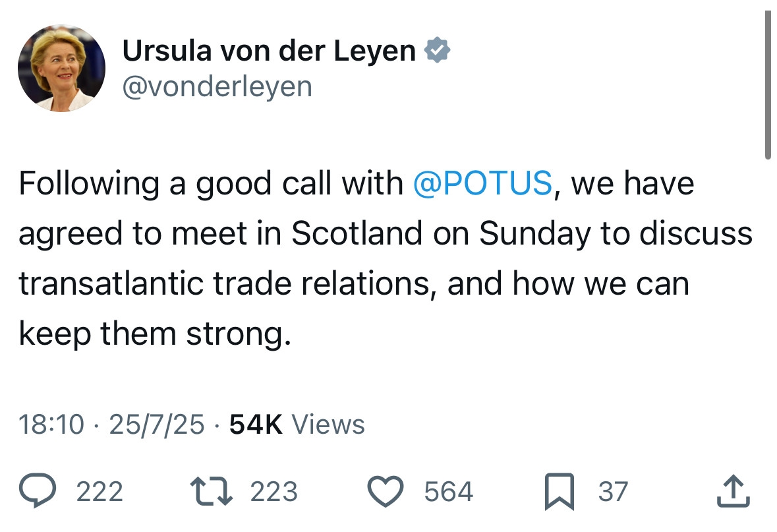Screen dimensions: 777x532
Task: Click the @POTUS mention link
Action: (482, 183)
